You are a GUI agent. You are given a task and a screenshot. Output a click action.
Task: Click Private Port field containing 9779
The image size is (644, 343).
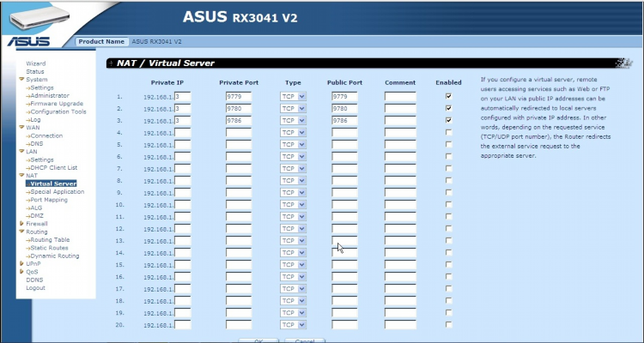tap(239, 97)
